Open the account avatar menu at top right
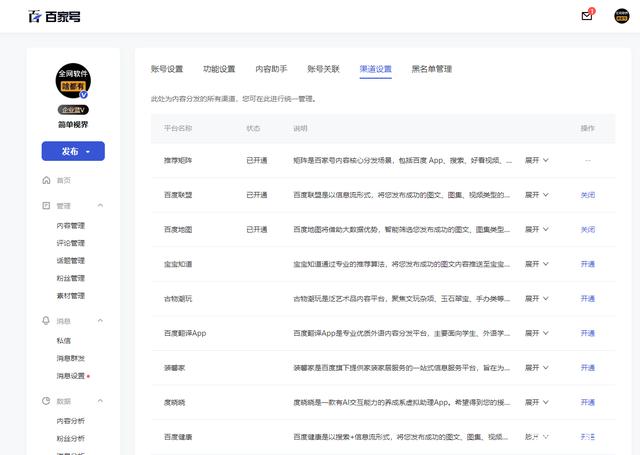This screenshot has width=640, height=455. (622, 16)
